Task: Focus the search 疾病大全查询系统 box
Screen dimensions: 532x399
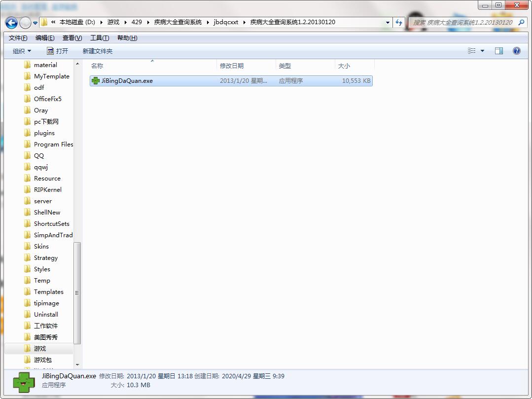Action: point(462,22)
